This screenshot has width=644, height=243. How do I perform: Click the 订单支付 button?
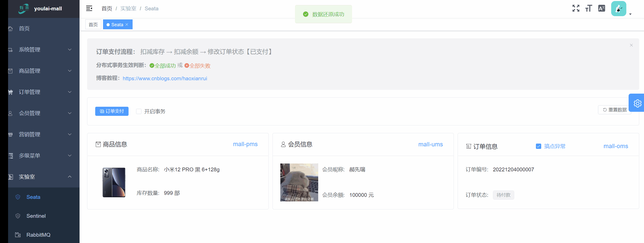tap(112, 111)
